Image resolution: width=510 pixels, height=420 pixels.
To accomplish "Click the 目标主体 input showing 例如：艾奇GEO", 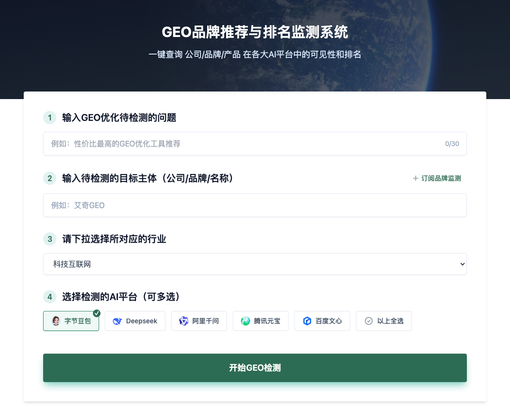I will coord(255,205).
